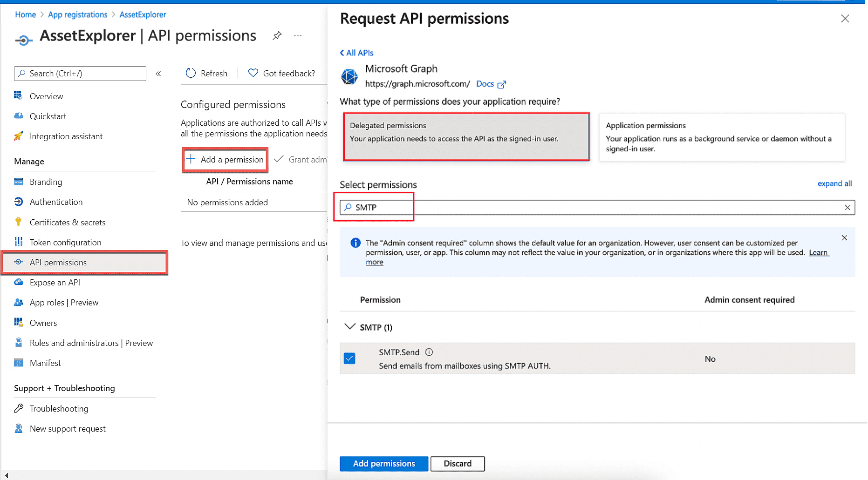Collapse the left sidebar menu
This screenshot has height=480, width=868.
pyautogui.click(x=158, y=74)
